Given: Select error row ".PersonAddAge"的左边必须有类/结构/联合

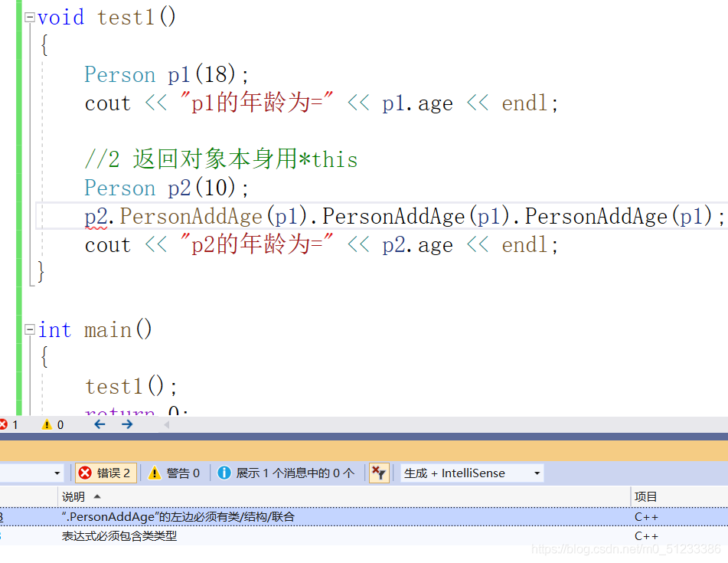Looking at the screenshot, I should (364, 517).
